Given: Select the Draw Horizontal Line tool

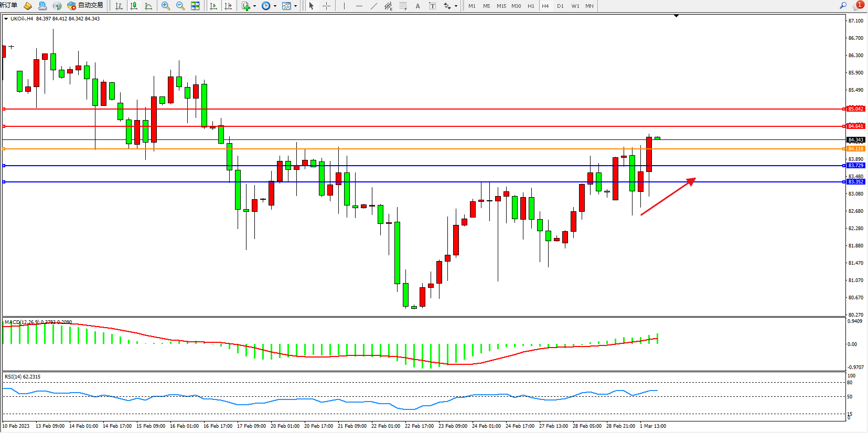Looking at the screenshot, I should coord(359,6).
